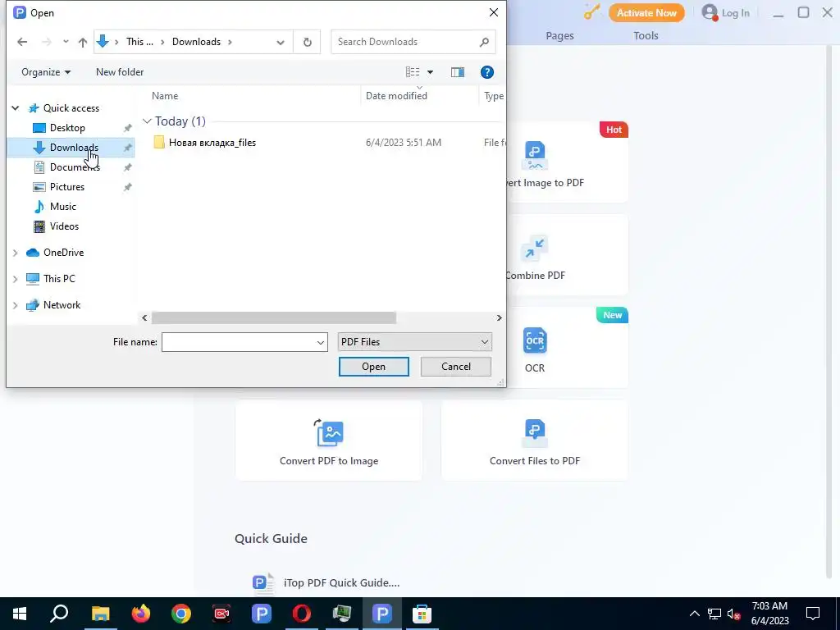Click the Cancel button

point(456,367)
